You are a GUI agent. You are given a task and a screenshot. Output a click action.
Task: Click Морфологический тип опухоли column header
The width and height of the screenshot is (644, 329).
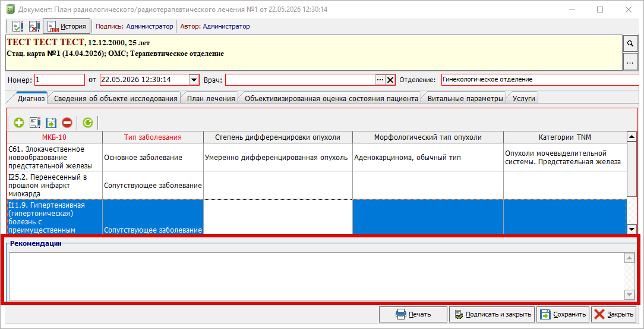428,137
